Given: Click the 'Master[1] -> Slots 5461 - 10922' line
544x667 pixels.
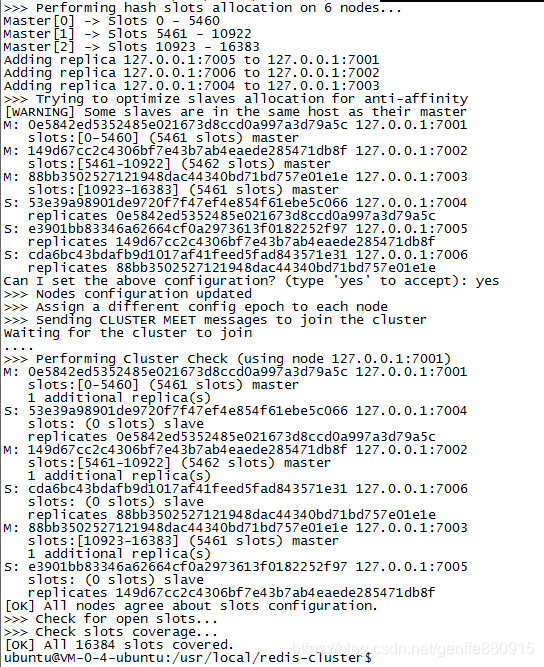Looking at the screenshot, I should click(x=128, y=34).
